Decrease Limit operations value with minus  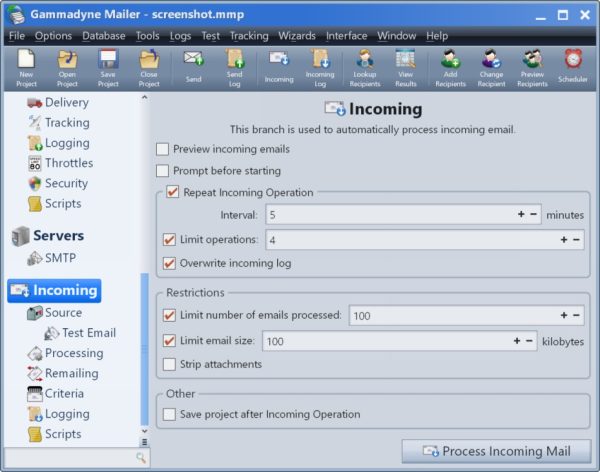coord(576,240)
